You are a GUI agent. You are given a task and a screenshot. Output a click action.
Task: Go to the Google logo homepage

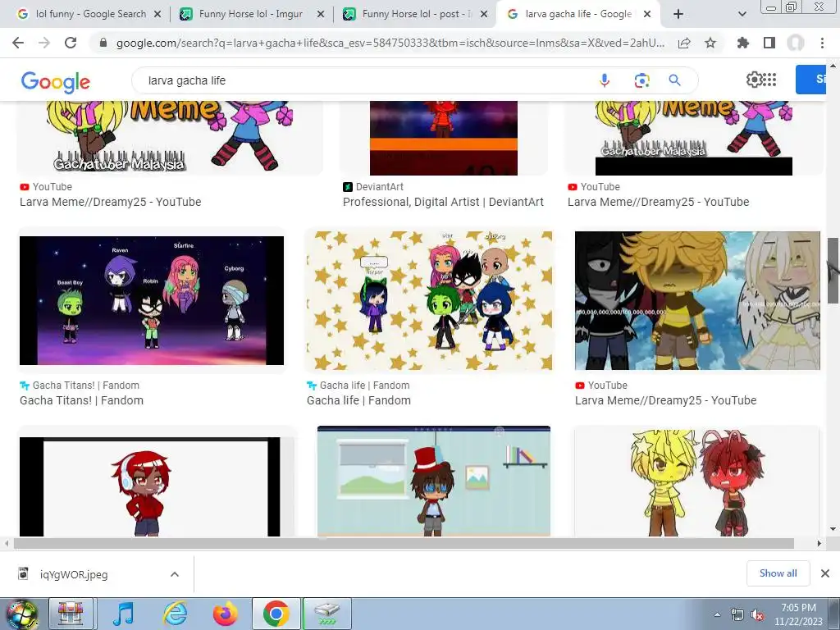click(55, 81)
